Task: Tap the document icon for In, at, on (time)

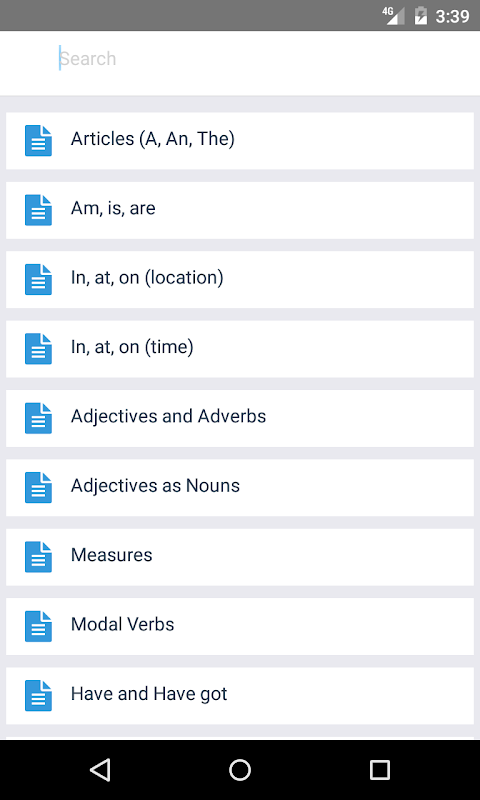Action: coord(38,348)
